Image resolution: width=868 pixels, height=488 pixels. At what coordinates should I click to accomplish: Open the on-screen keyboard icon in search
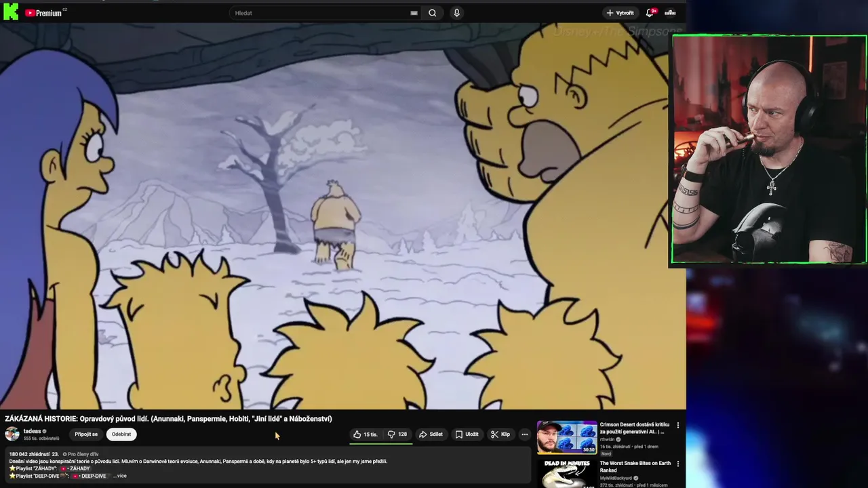tap(414, 13)
